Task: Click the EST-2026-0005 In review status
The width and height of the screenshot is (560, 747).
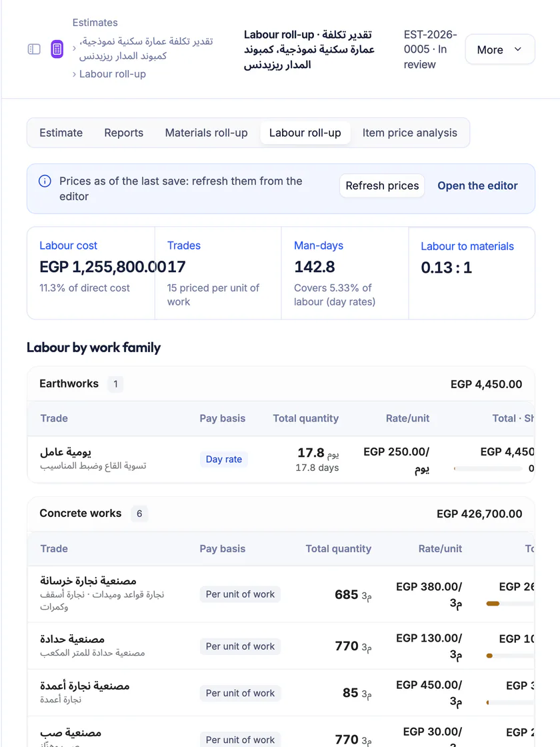Action: point(430,49)
